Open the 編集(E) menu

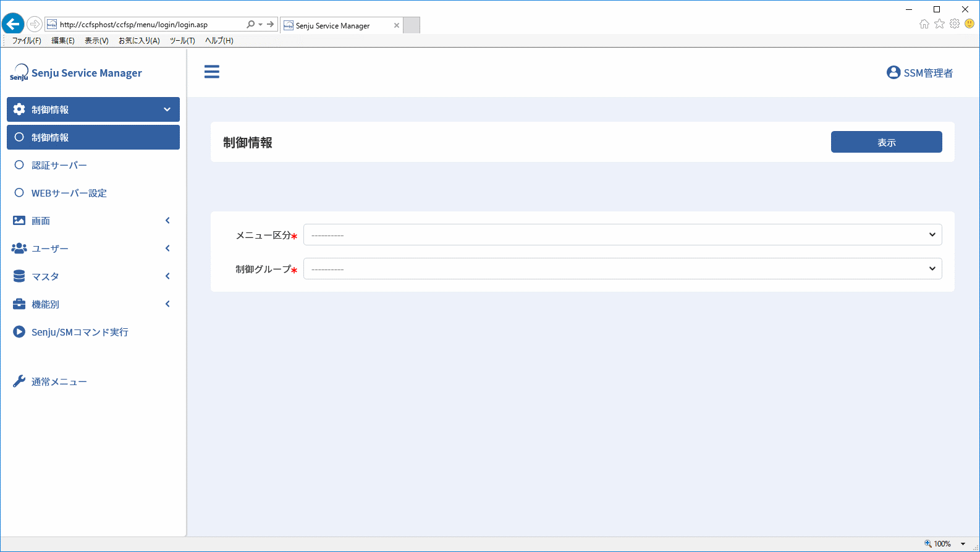[63, 41]
